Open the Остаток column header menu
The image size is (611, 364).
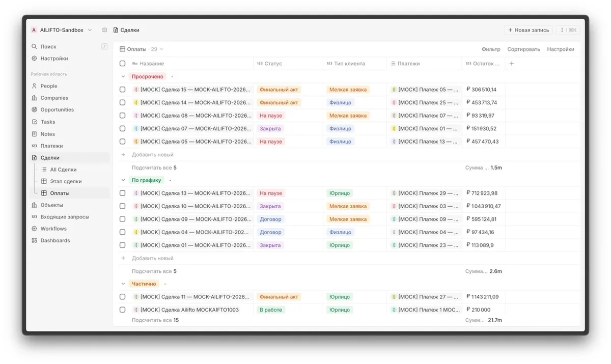(483, 64)
